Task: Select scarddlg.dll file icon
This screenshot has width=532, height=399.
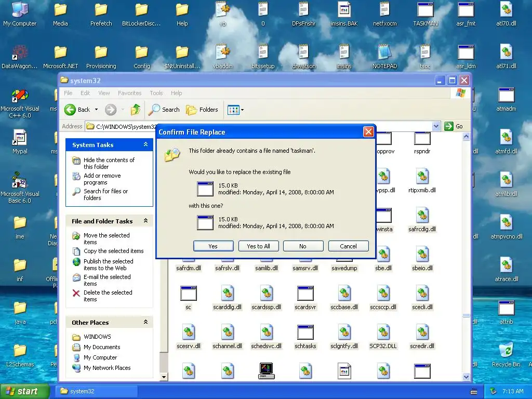Action: (x=227, y=294)
